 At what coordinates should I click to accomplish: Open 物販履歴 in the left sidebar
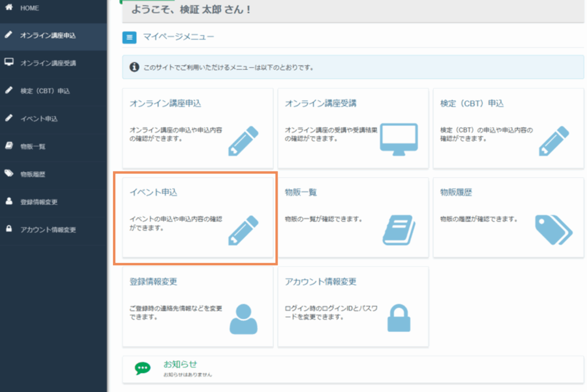coord(33,174)
